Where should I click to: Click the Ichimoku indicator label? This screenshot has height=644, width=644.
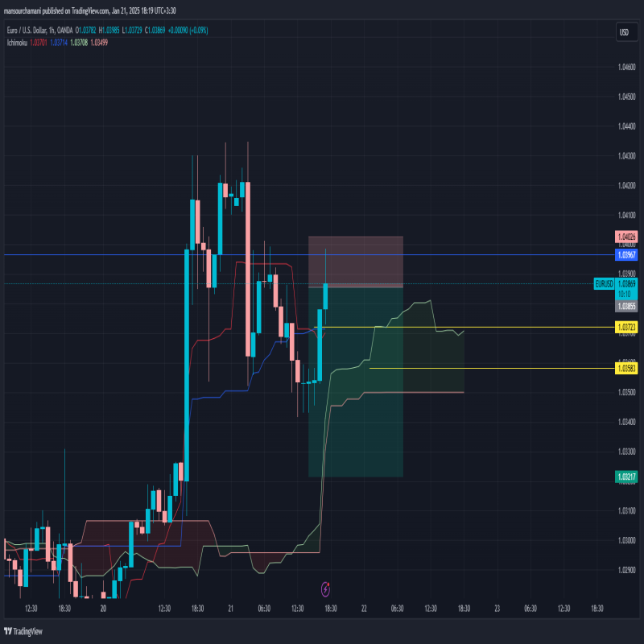[x=15, y=42]
